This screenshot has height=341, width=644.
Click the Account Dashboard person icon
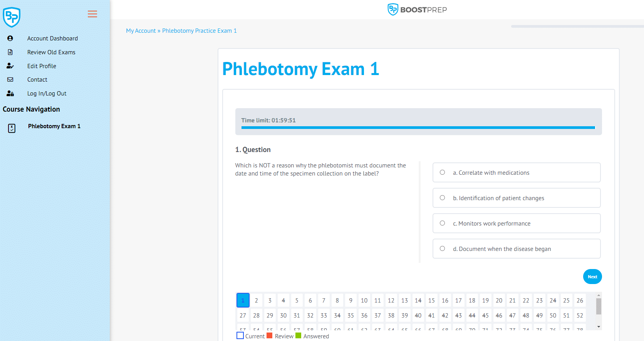click(10, 38)
